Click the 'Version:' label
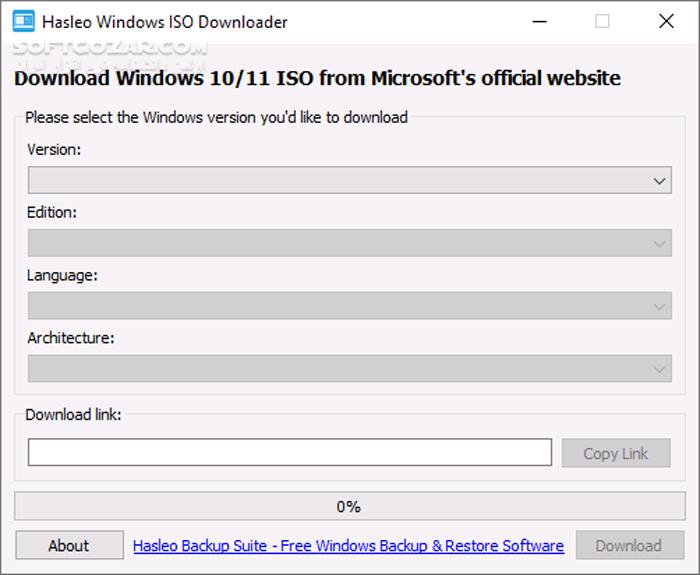The image size is (700, 575). [x=54, y=150]
